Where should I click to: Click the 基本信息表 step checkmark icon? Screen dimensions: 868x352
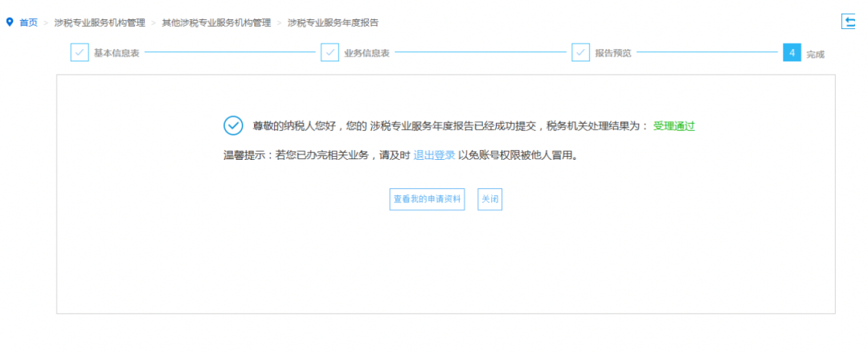tap(79, 53)
